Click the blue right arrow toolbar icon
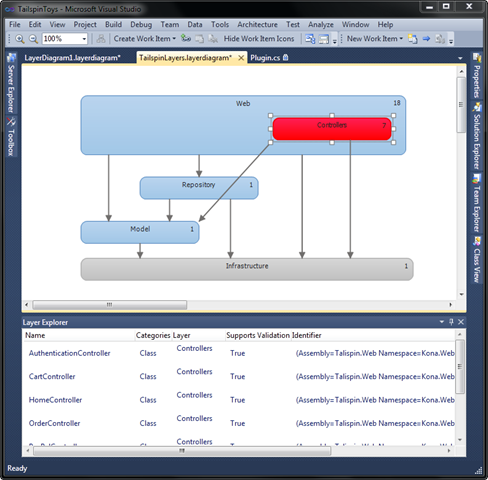Screen dimensions: 488x480 426,39
